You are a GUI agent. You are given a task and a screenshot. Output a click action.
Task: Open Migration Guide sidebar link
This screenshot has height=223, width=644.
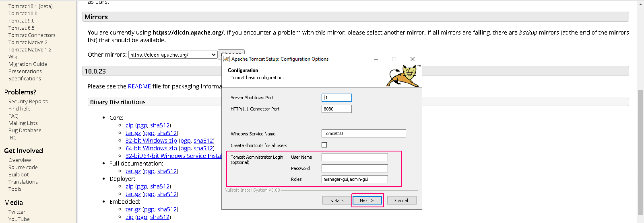pyautogui.click(x=28, y=64)
